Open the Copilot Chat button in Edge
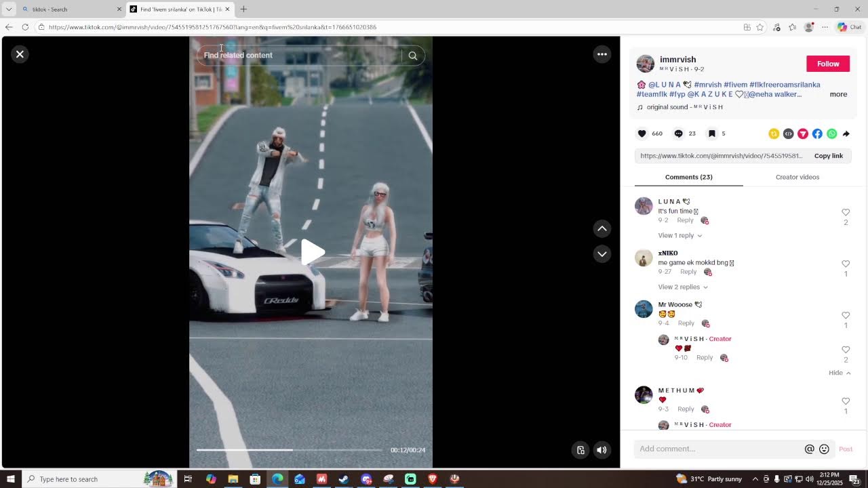 [849, 27]
